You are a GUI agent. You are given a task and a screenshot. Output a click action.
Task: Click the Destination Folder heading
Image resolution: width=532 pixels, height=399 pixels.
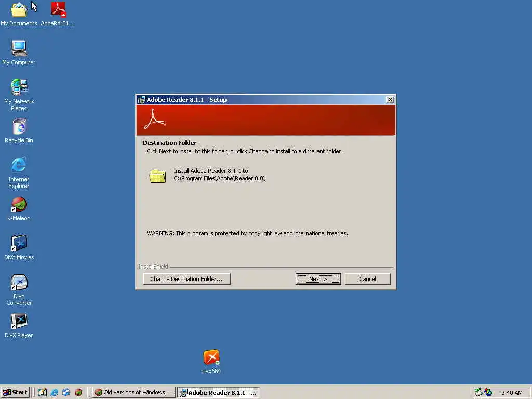[170, 143]
